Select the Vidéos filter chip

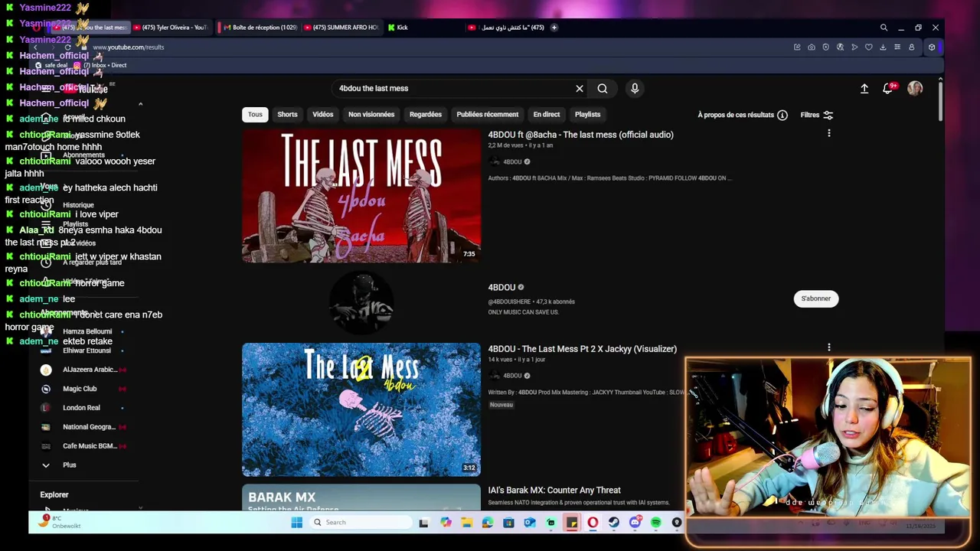(x=323, y=114)
